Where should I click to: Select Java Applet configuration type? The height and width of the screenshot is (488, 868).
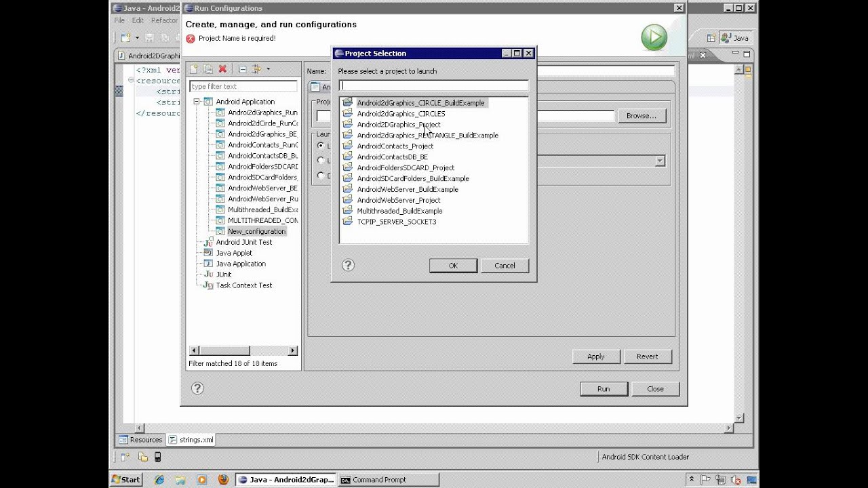click(234, 253)
